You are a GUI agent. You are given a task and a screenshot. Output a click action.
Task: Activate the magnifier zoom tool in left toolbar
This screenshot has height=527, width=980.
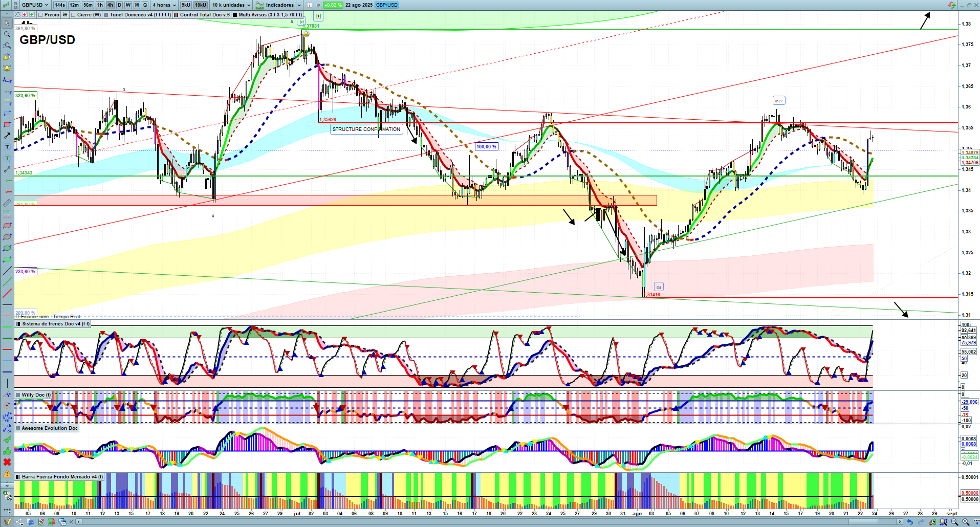point(7,34)
